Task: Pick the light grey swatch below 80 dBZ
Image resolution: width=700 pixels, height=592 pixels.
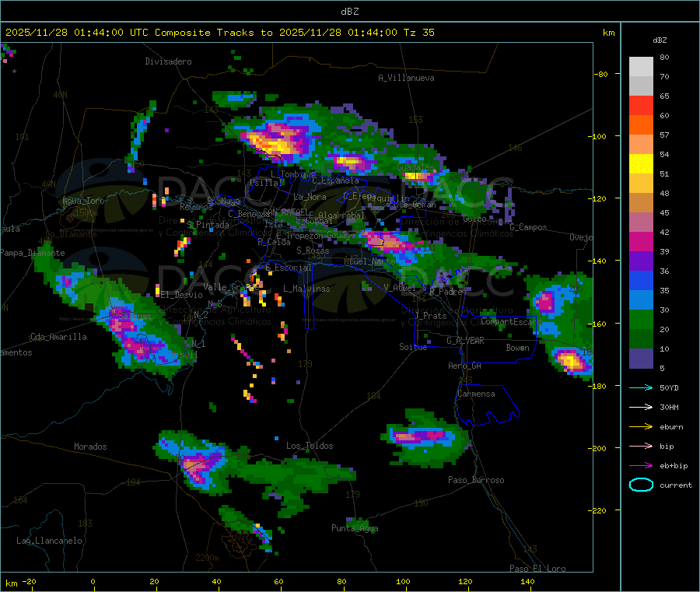Action: [641, 67]
